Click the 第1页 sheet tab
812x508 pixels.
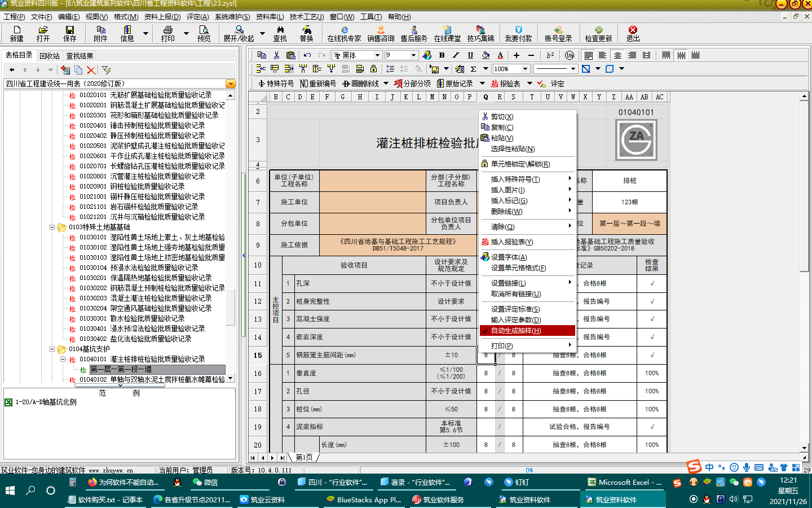point(304,458)
